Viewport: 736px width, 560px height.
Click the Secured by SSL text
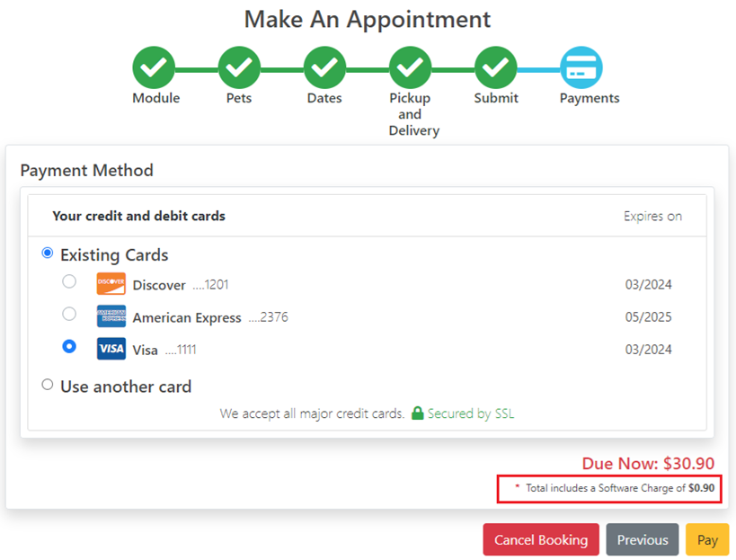pos(471,413)
